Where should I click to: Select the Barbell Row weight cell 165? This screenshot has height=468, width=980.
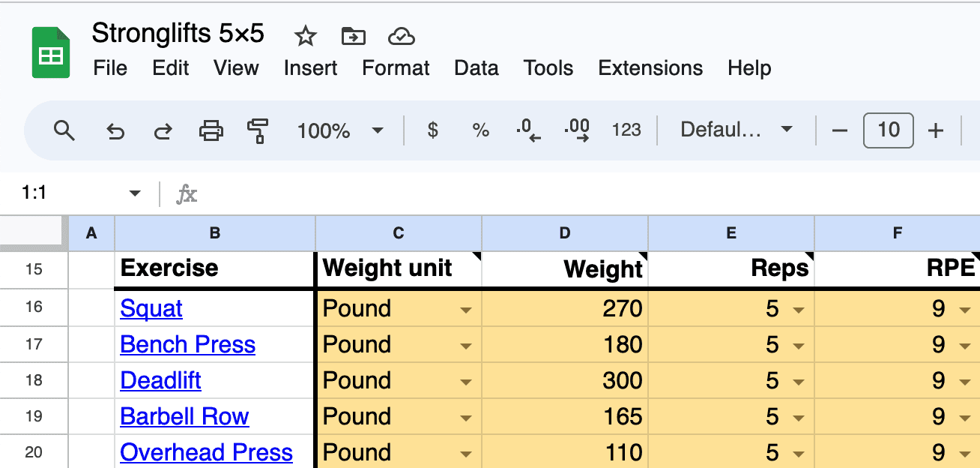coord(565,416)
